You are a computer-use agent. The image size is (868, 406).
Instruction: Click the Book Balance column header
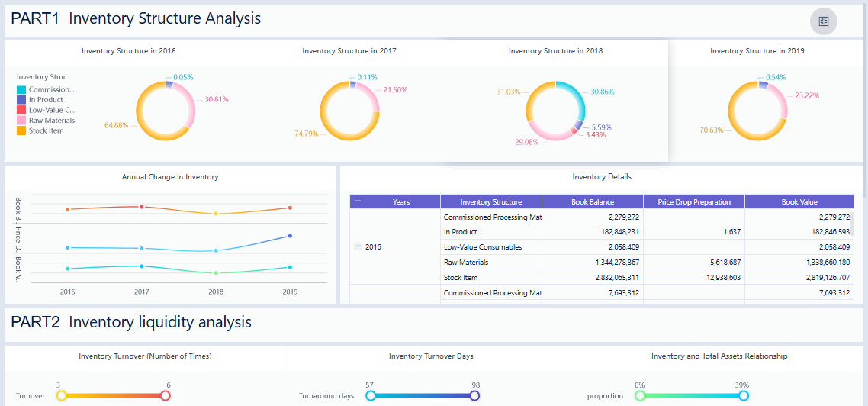[x=593, y=202]
